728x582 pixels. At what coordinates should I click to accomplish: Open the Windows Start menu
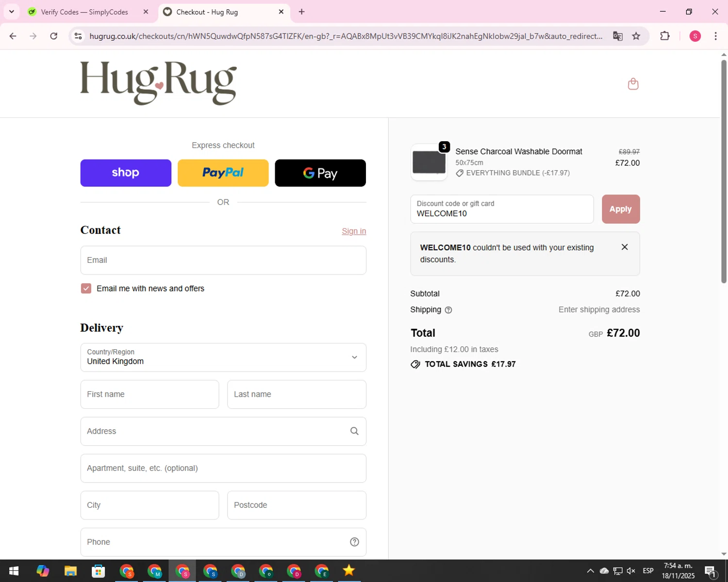click(14, 571)
